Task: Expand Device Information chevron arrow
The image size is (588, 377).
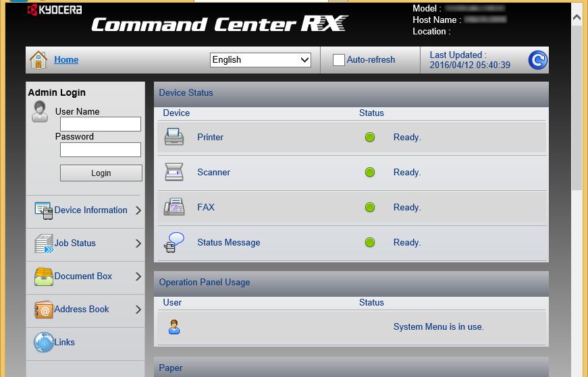Action: click(x=138, y=210)
